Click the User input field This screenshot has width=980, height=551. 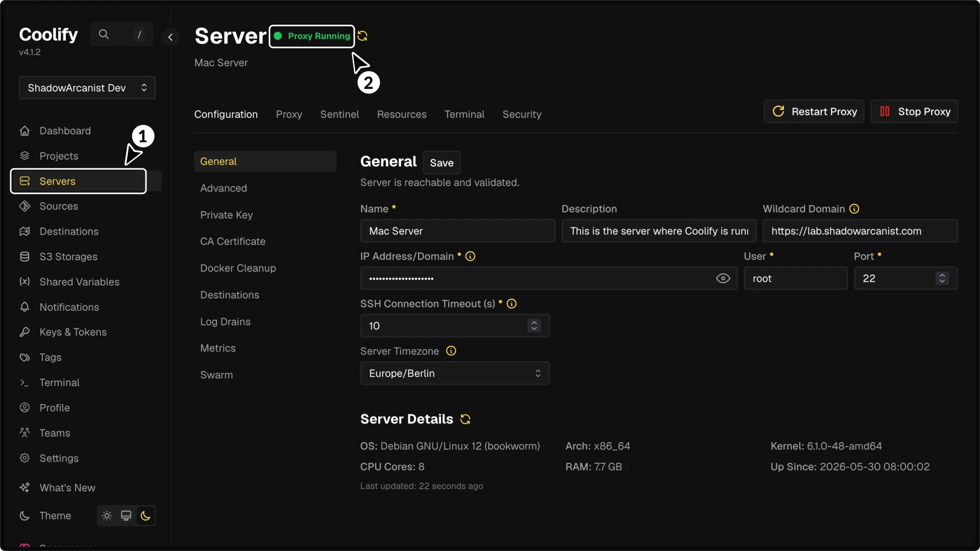pos(795,279)
